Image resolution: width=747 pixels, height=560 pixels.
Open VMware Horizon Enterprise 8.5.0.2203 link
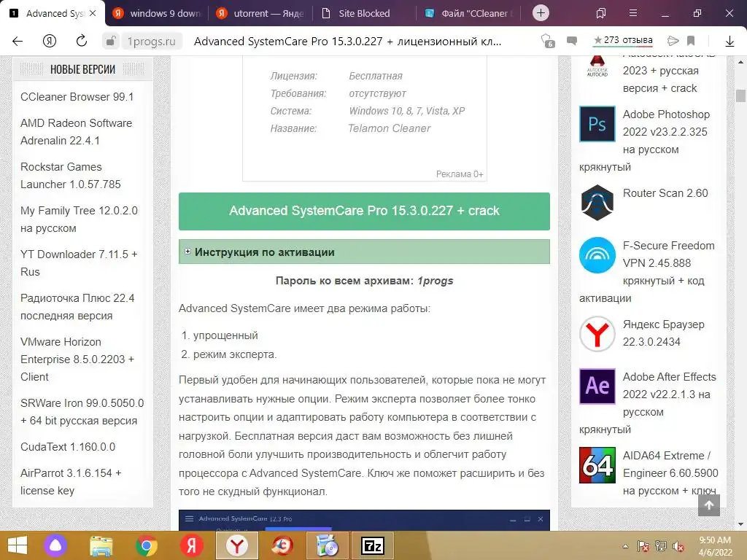[77, 359]
